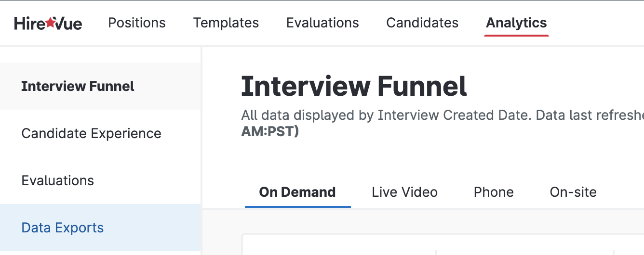This screenshot has height=255, width=644.
Task: Select Interview Funnel in the sidebar
Action: (x=78, y=87)
